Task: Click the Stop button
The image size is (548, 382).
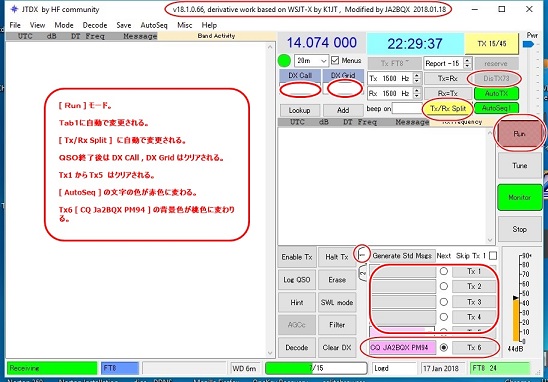Action: 520,229
